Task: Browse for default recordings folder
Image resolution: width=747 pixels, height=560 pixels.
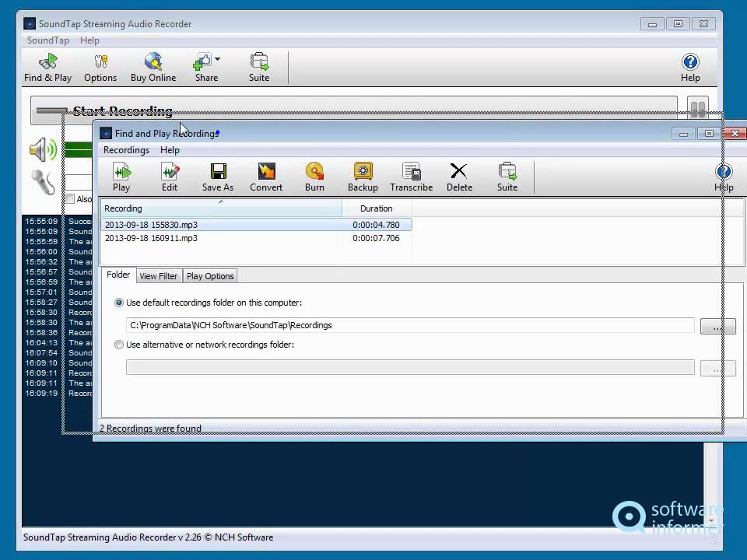Action: (x=717, y=326)
